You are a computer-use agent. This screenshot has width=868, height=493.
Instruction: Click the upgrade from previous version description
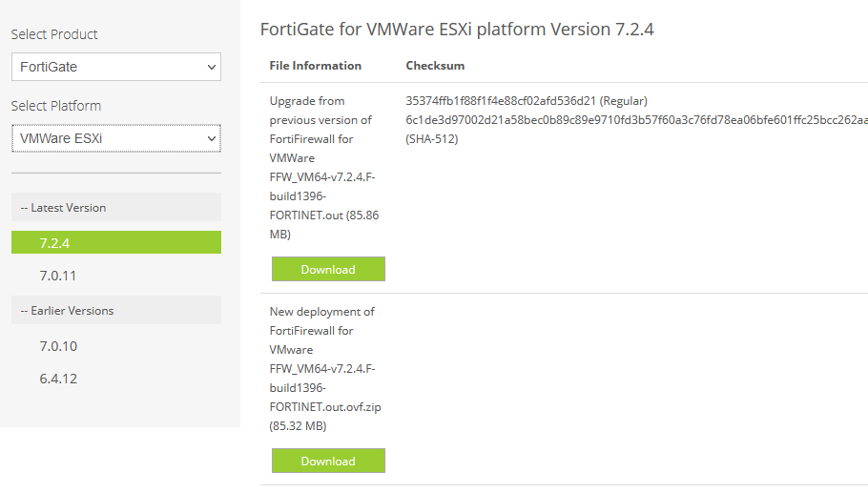324,167
